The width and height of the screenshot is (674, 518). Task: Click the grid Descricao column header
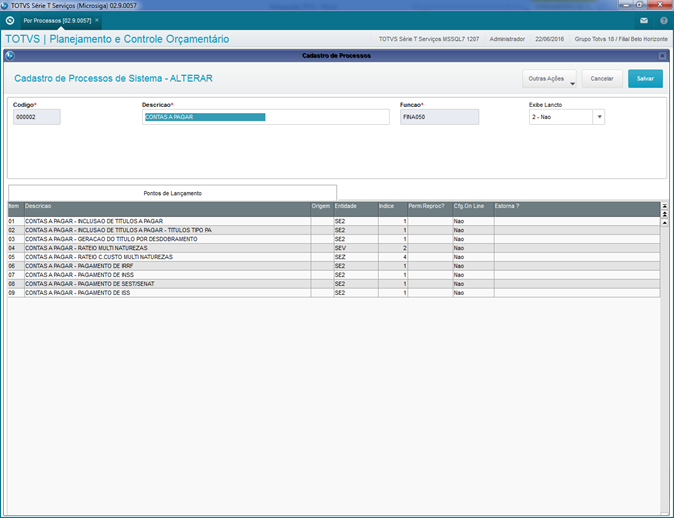click(x=167, y=208)
